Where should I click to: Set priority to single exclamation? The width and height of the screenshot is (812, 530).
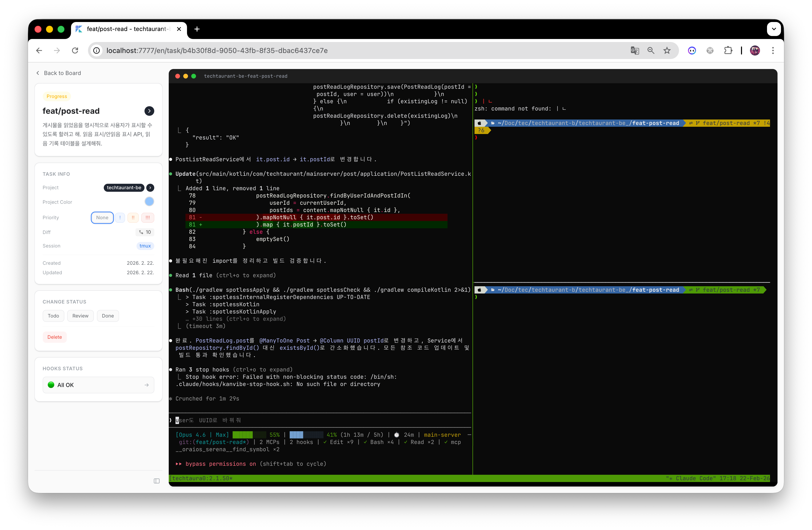tap(120, 217)
